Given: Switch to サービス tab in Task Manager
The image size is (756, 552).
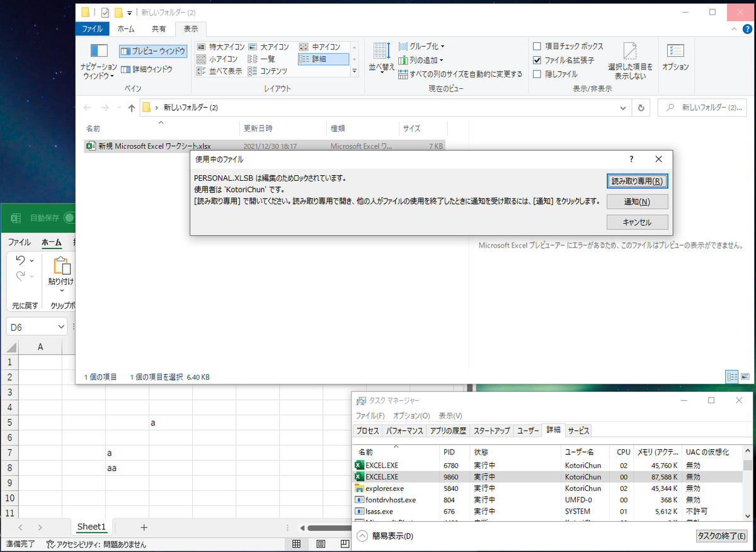Looking at the screenshot, I should pyautogui.click(x=578, y=431).
